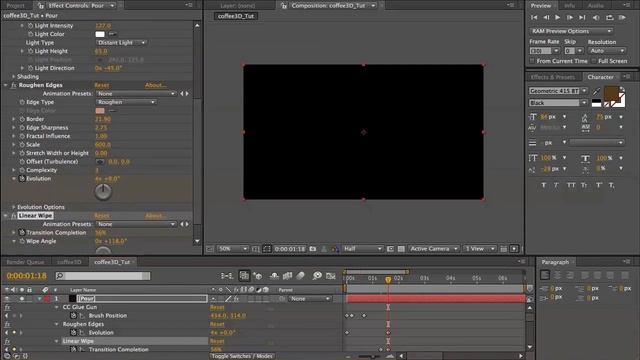The image size is (640, 360).
Task: Switch to Info panel tab
Action: point(570,6)
